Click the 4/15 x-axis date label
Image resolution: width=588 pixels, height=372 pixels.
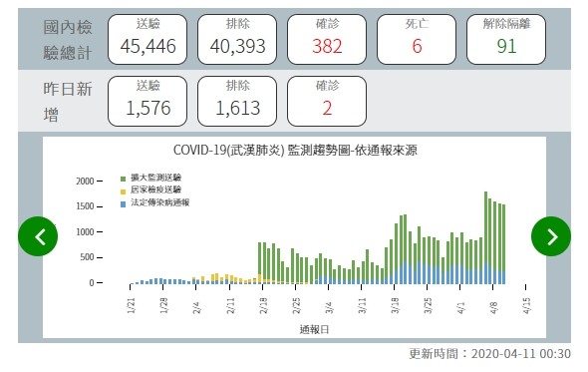coord(527,305)
